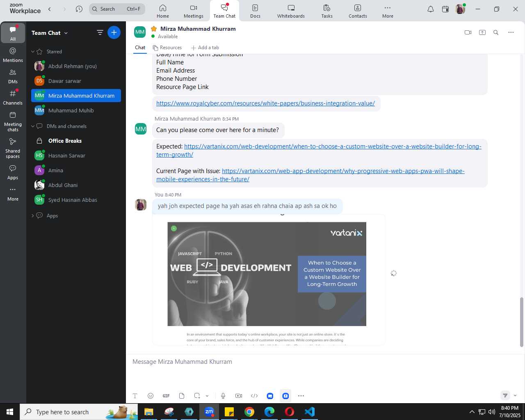Search within this chat

[x=496, y=32]
